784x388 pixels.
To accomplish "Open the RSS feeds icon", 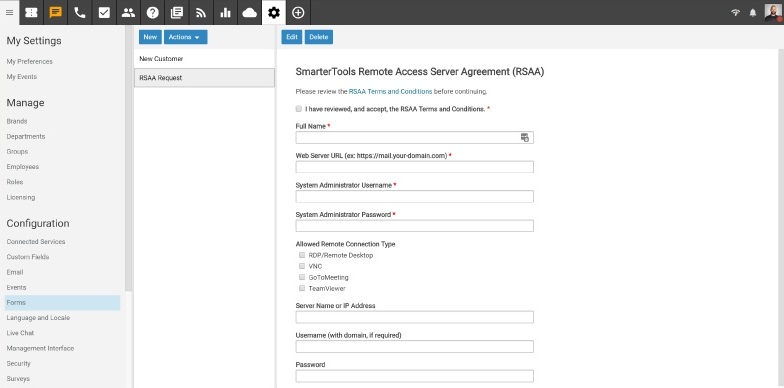I will pos(201,12).
